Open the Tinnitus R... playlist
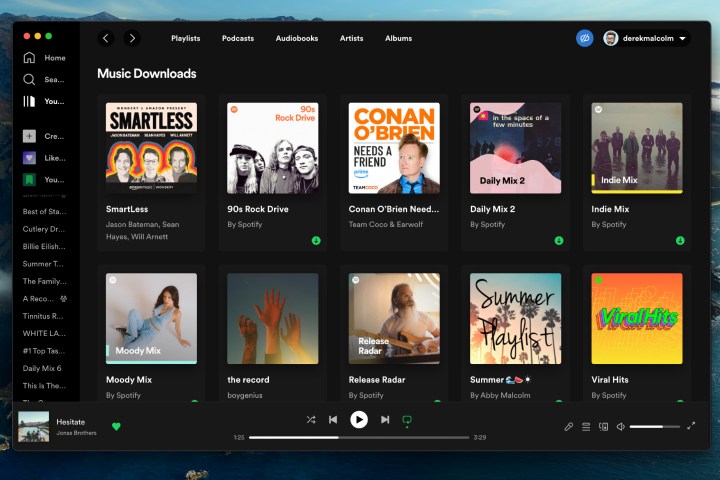Image resolution: width=720 pixels, height=480 pixels. [x=43, y=316]
